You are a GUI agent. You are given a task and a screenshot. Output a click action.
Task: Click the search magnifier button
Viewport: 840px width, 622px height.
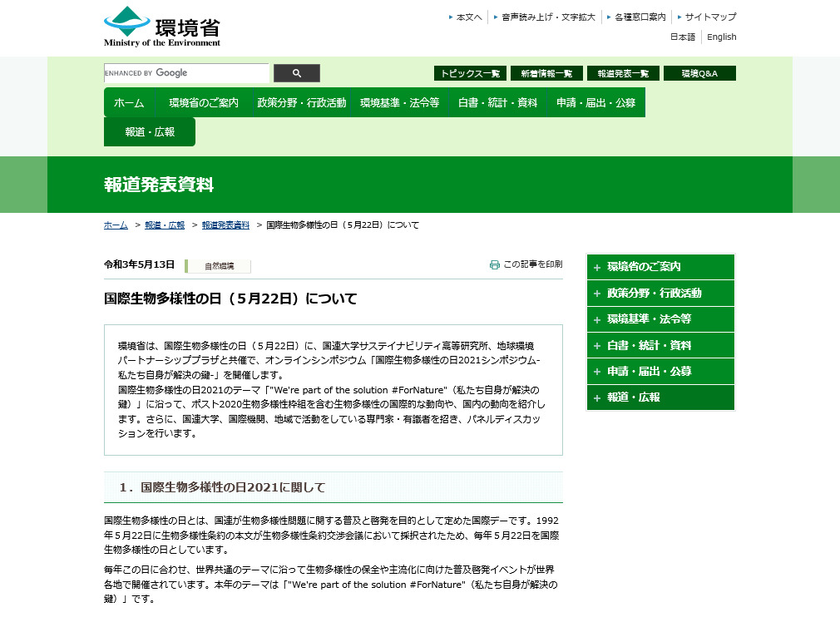[x=296, y=73]
